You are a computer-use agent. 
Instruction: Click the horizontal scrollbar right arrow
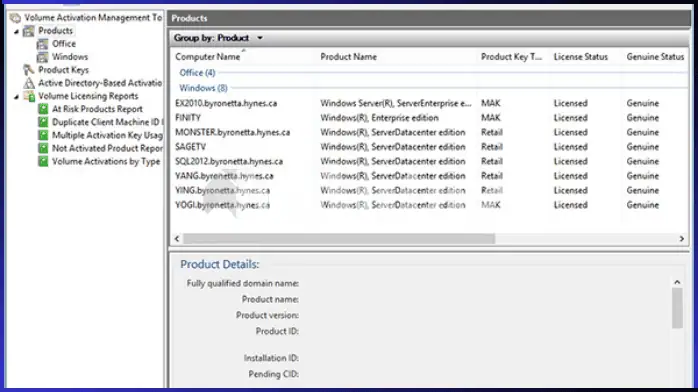point(682,239)
